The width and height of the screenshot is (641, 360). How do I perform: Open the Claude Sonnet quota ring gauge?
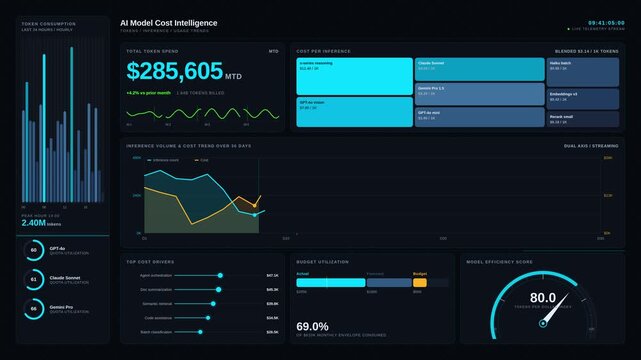tap(34, 280)
